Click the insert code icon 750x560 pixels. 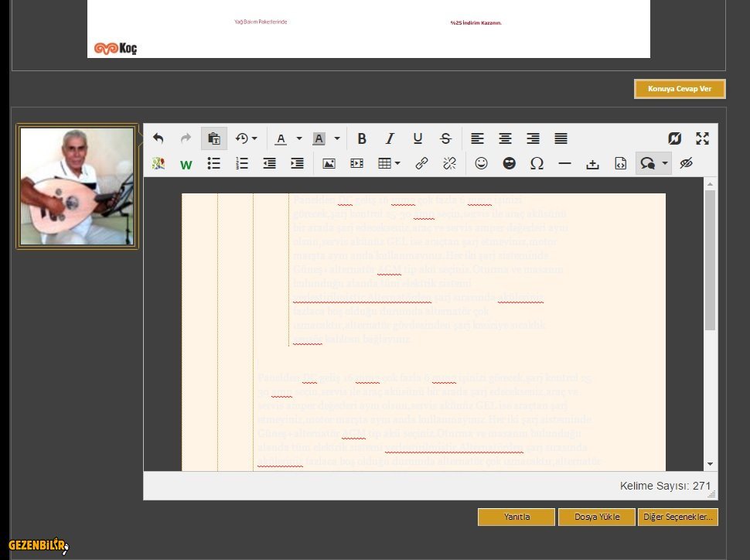coord(620,163)
